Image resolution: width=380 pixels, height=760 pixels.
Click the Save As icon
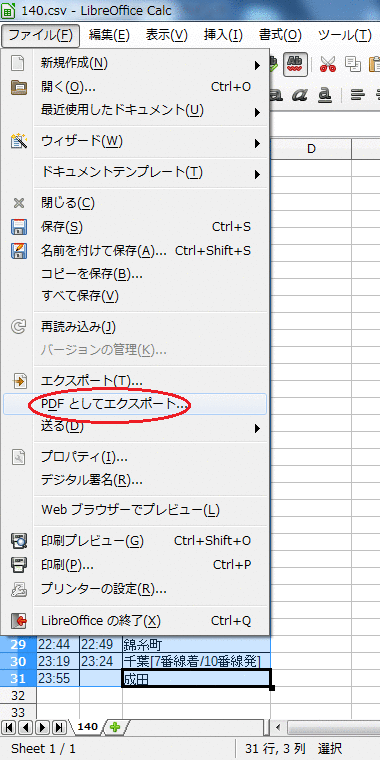click(18, 251)
